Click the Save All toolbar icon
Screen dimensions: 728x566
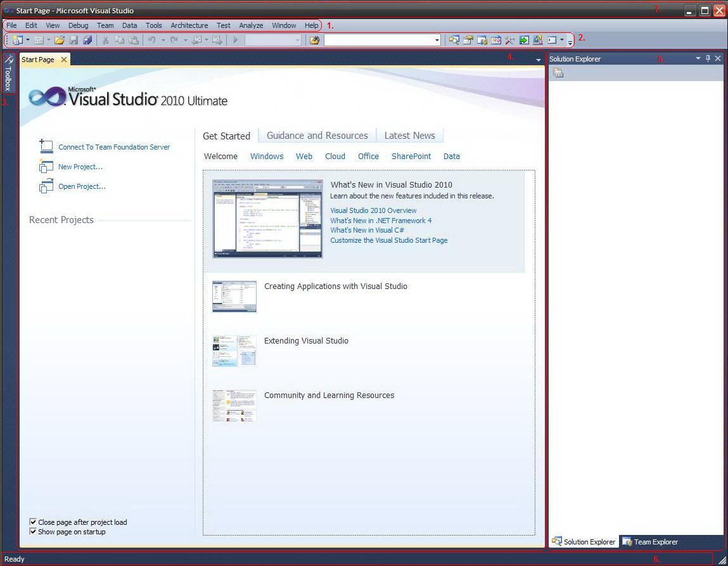coord(87,41)
